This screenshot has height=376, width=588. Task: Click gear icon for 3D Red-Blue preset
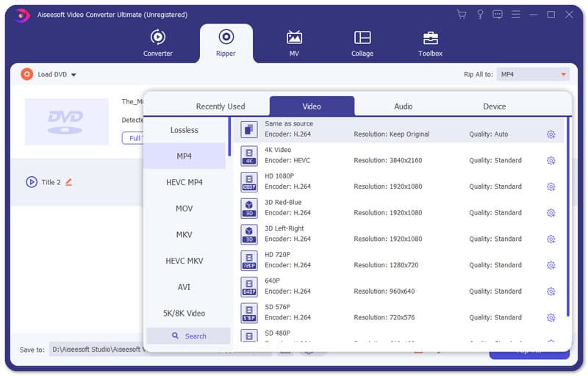551,213
